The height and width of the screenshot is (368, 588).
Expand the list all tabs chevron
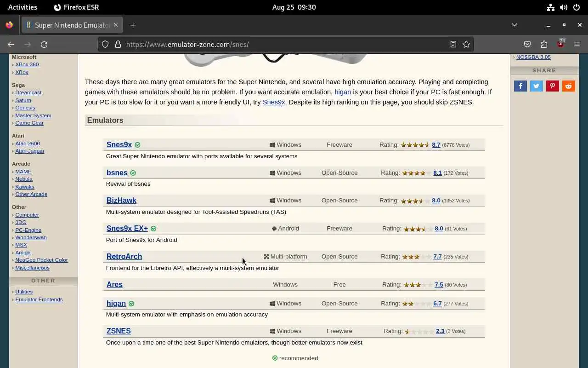[514, 25]
